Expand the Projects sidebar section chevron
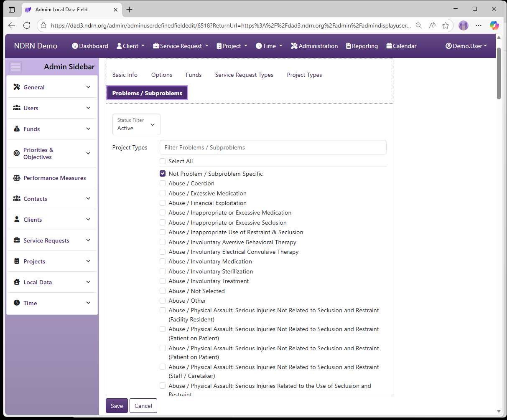 [x=88, y=261]
